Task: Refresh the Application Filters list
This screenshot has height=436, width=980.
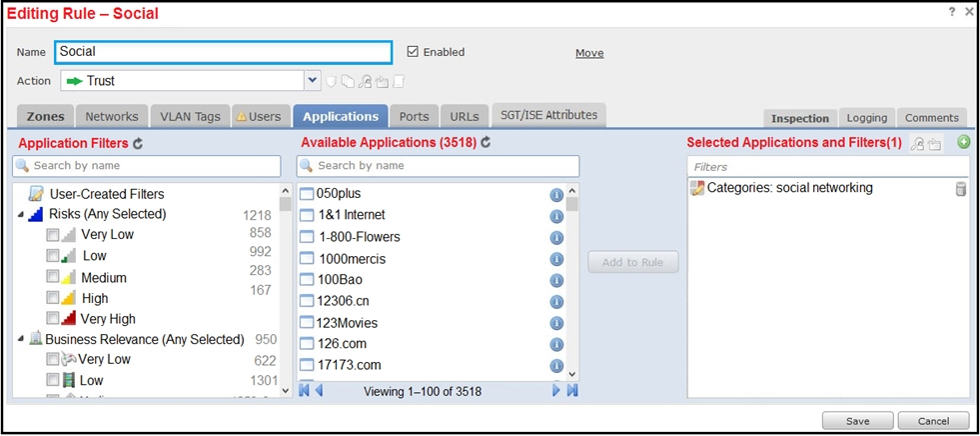Action: coord(138,143)
